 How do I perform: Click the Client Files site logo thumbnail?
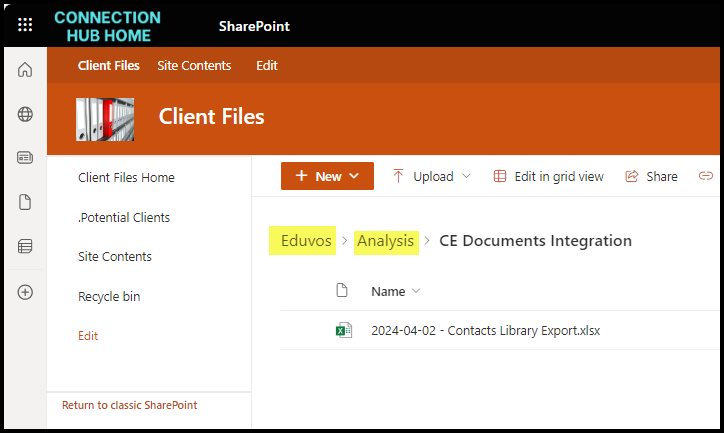point(105,117)
